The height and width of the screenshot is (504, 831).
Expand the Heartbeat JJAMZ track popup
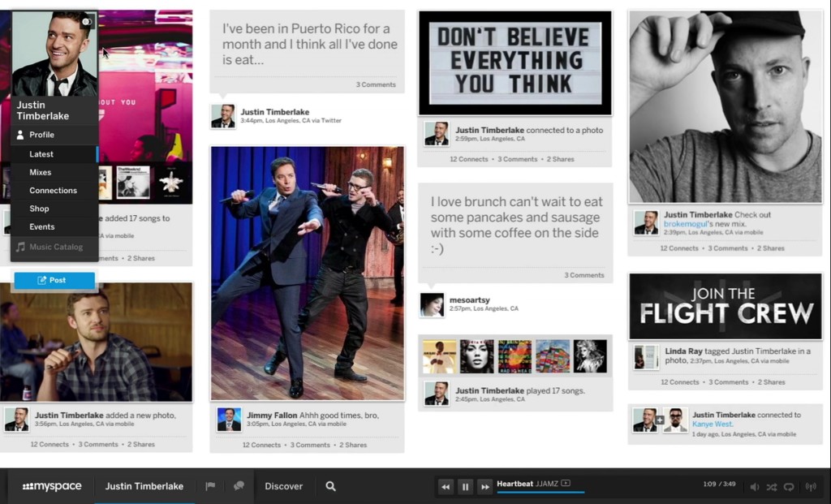coord(566,483)
